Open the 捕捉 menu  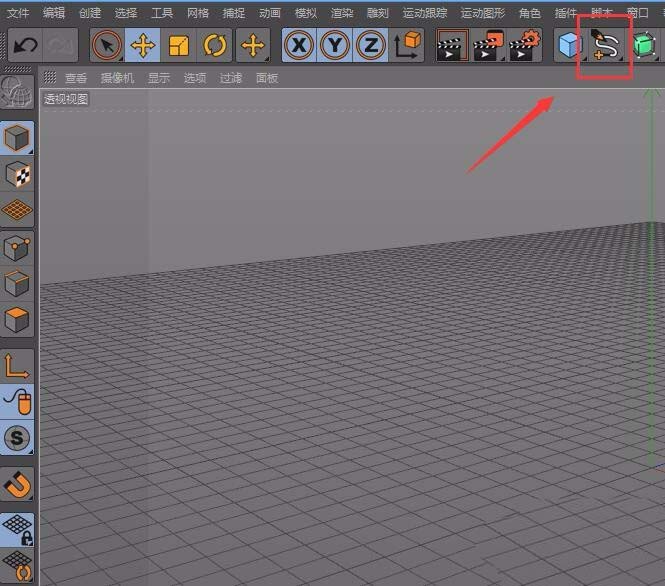tap(234, 13)
